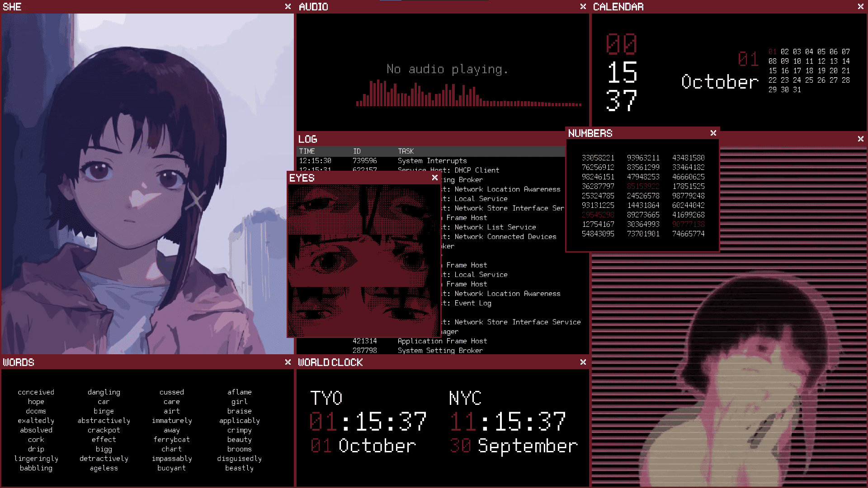The height and width of the screenshot is (488, 868).
Task: Close the CALENDAR panel
Action: [x=861, y=7]
